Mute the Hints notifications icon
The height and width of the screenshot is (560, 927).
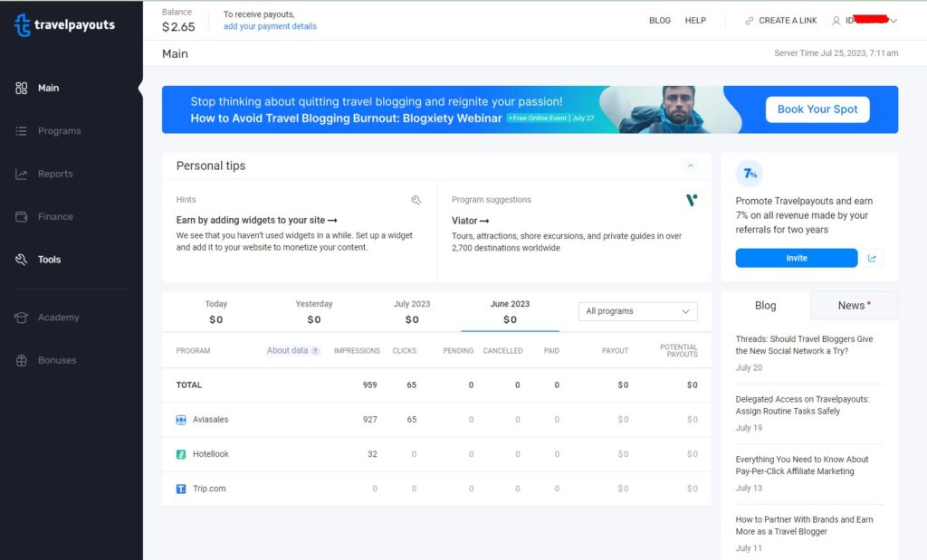click(416, 199)
